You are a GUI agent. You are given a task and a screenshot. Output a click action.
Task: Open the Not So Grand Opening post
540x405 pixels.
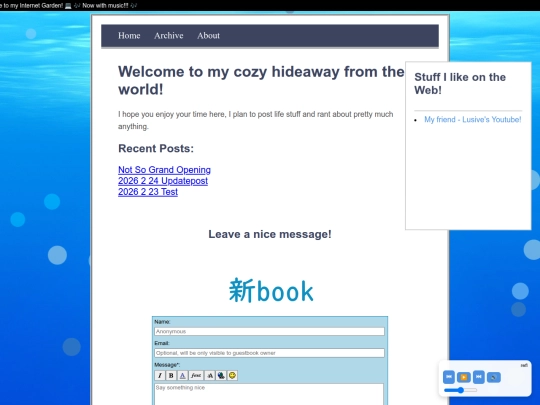164,170
